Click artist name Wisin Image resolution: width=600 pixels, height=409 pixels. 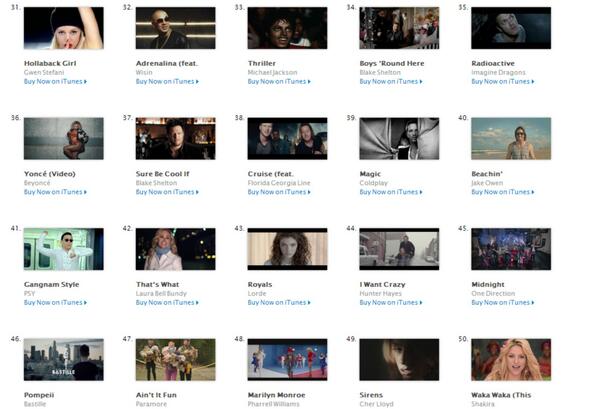[144, 72]
